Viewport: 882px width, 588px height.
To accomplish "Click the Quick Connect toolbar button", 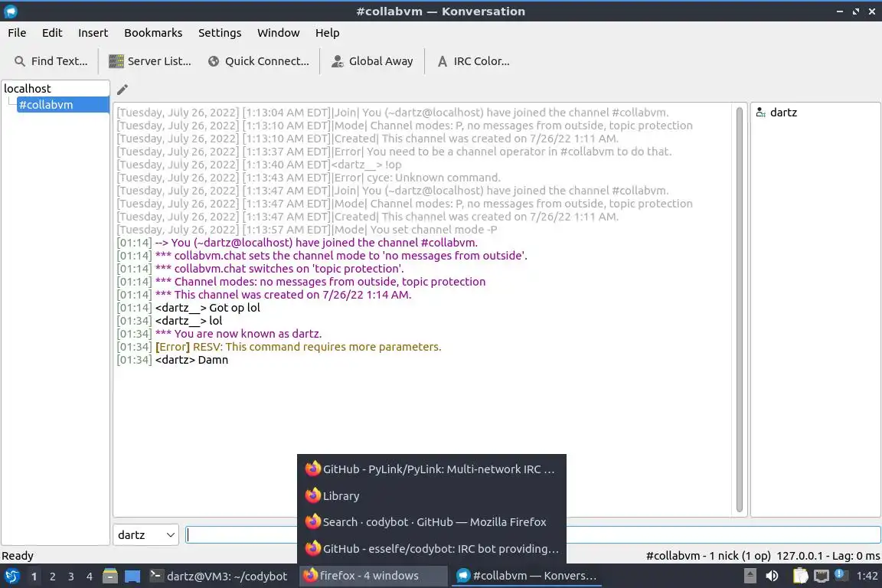I will [x=259, y=61].
